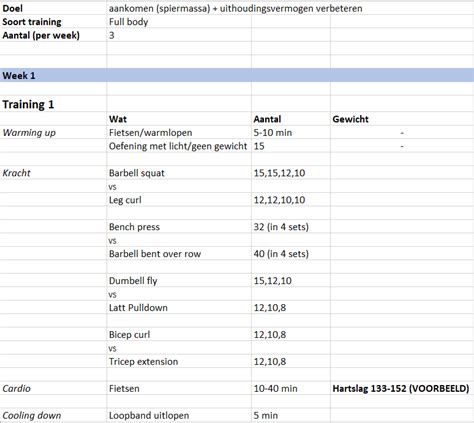The width and height of the screenshot is (474, 423).
Task: Select the 'Soort training' label cell
Action: [53, 22]
